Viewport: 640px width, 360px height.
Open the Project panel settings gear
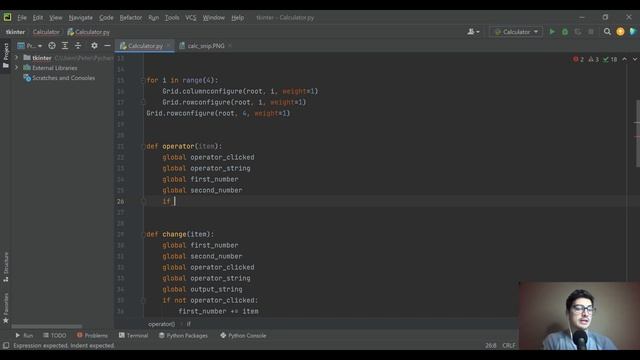point(94,46)
